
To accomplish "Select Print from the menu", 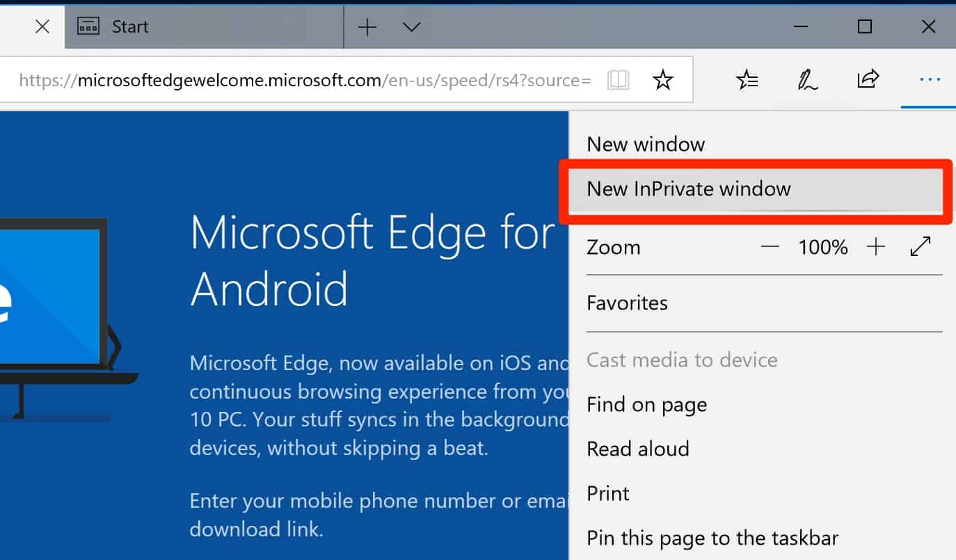I will (763, 493).
